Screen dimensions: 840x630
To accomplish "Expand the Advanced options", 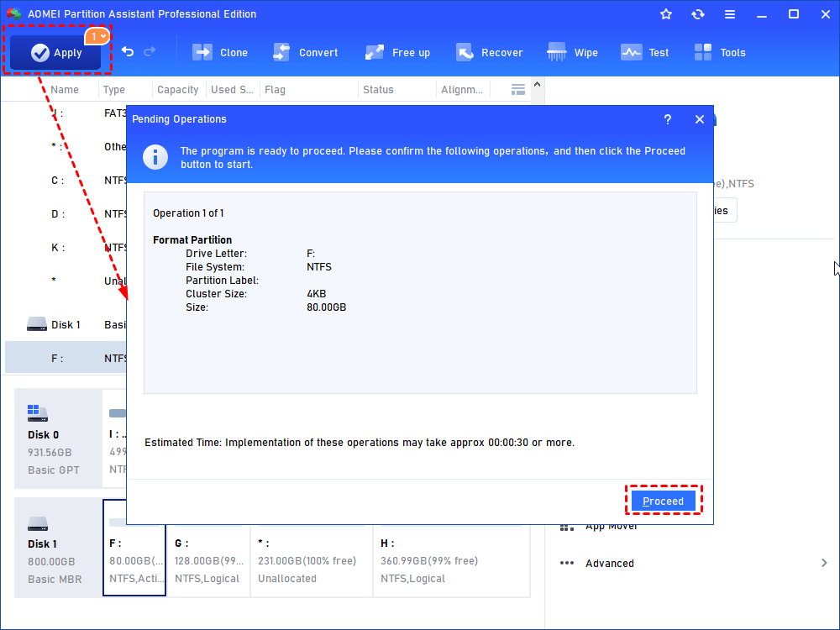I will [610, 563].
